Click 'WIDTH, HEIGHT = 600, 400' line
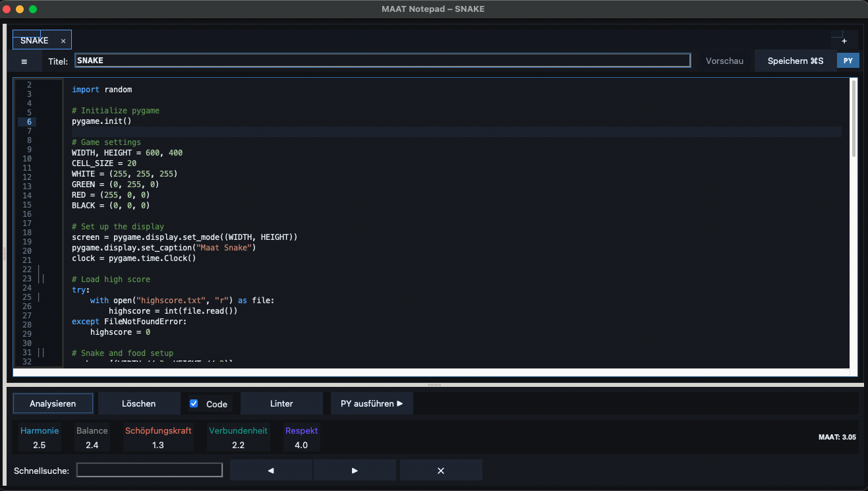The image size is (868, 491). [127, 153]
